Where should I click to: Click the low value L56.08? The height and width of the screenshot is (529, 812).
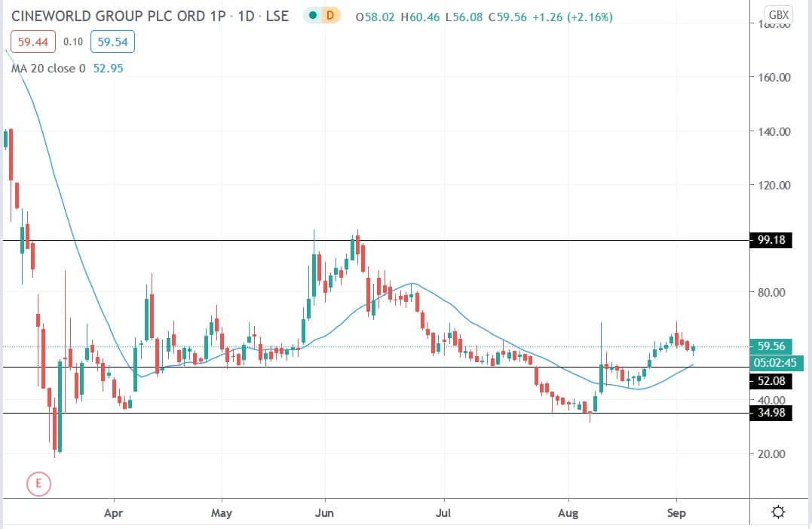click(x=464, y=17)
